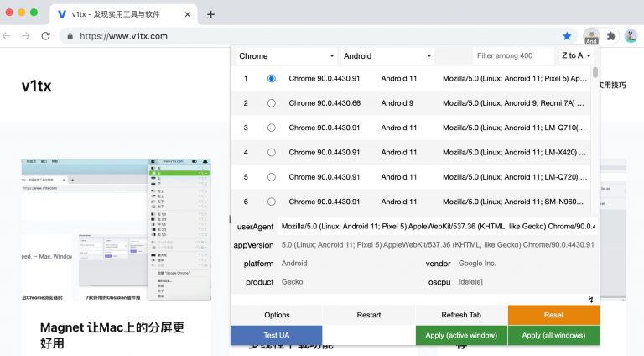644x356 pixels.
Task: Click the site padlock icon
Action: (x=70, y=36)
